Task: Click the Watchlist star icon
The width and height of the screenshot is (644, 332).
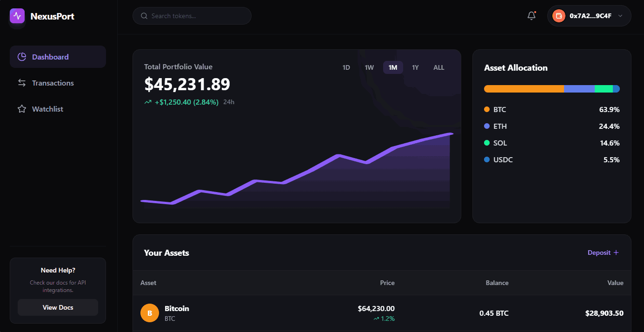Action: [x=22, y=109]
